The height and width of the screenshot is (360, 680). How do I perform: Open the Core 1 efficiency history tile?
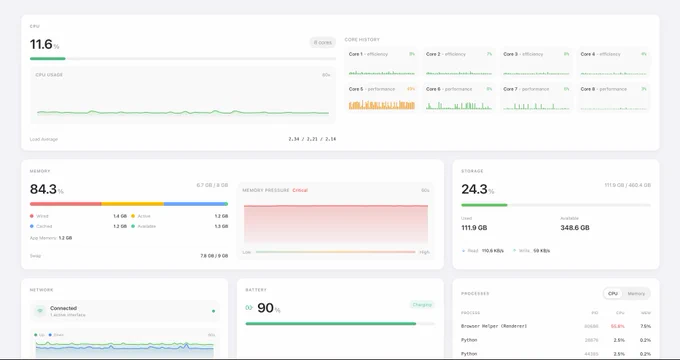(382, 63)
